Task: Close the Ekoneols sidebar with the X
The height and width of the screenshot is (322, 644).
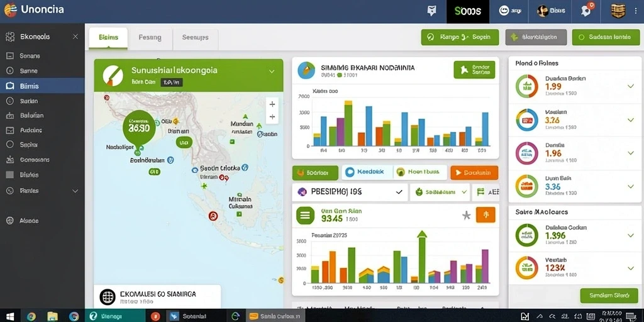Action: tap(75, 36)
